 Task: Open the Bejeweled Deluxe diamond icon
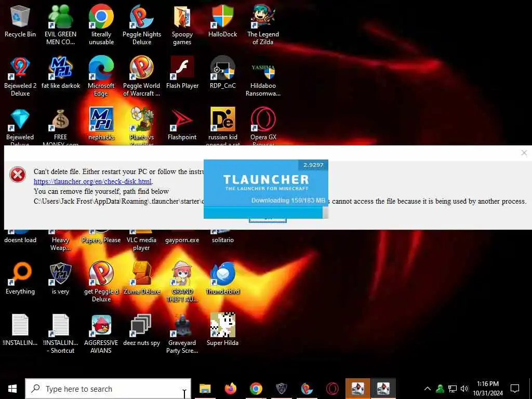tap(20, 119)
